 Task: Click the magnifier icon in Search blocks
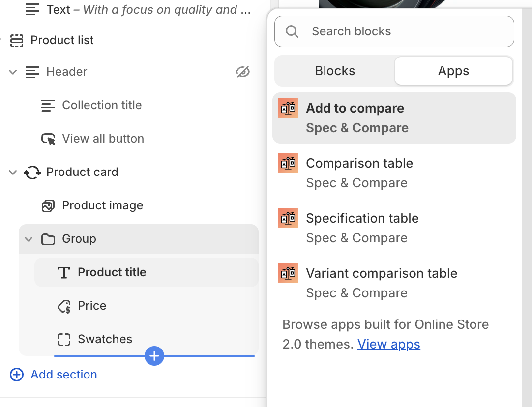[292, 31]
